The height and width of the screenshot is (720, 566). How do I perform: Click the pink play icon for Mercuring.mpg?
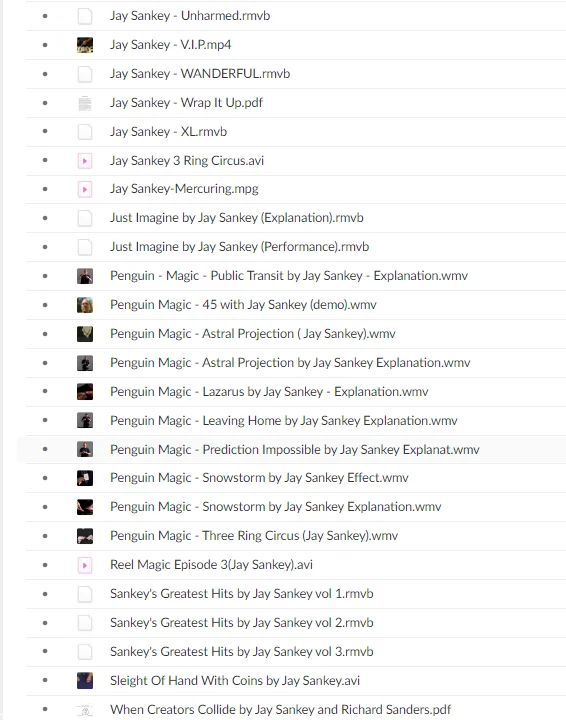tap(85, 189)
